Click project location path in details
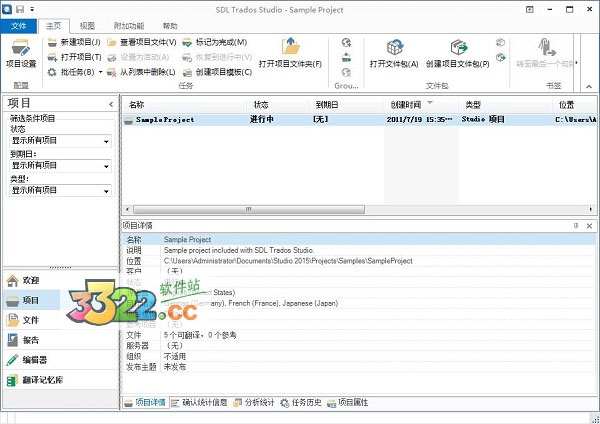This screenshot has height=424, width=600. [288, 261]
